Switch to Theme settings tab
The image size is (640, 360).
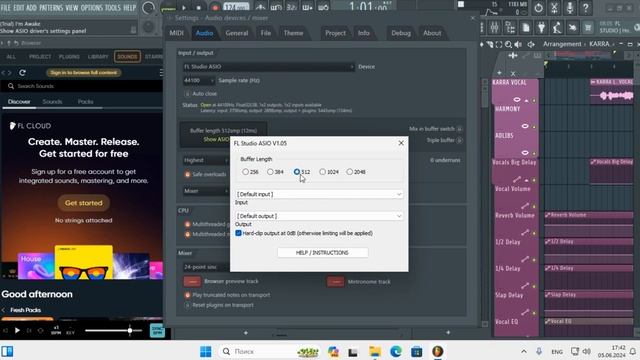293,33
